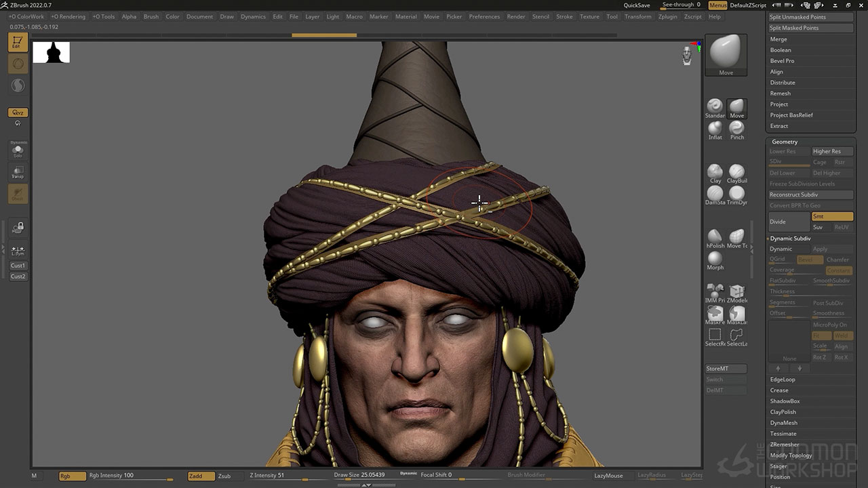Select the ClayBuildup brush icon

[x=736, y=172]
